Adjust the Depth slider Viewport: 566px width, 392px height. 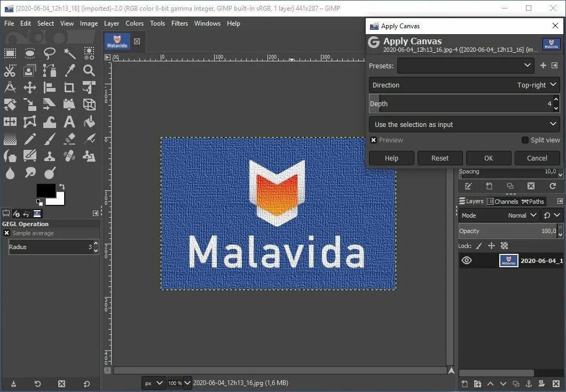[461, 104]
